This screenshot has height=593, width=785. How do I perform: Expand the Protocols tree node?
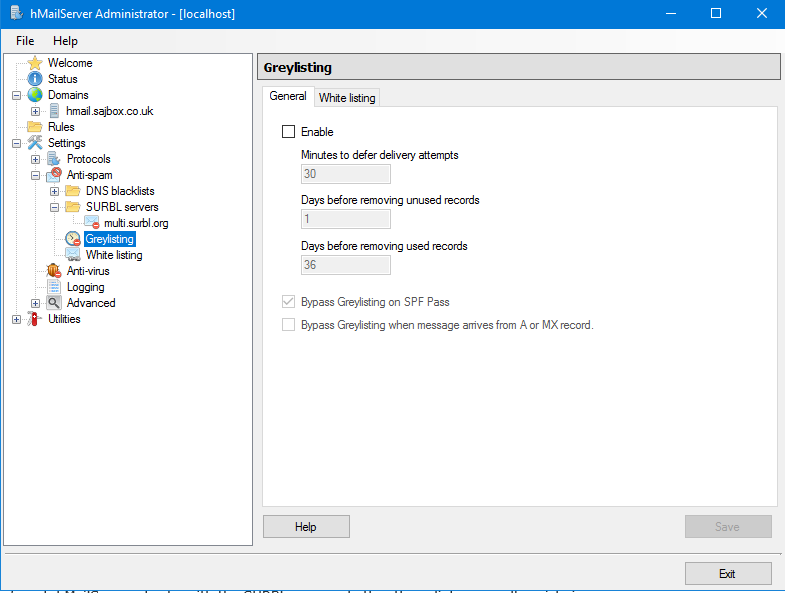point(36,159)
